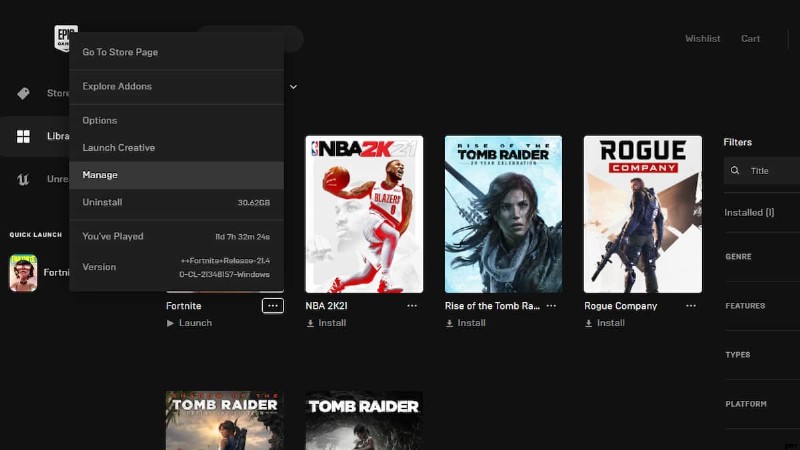
Task: Click the Title filter search magnifier icon
Action: coord(735,170)
